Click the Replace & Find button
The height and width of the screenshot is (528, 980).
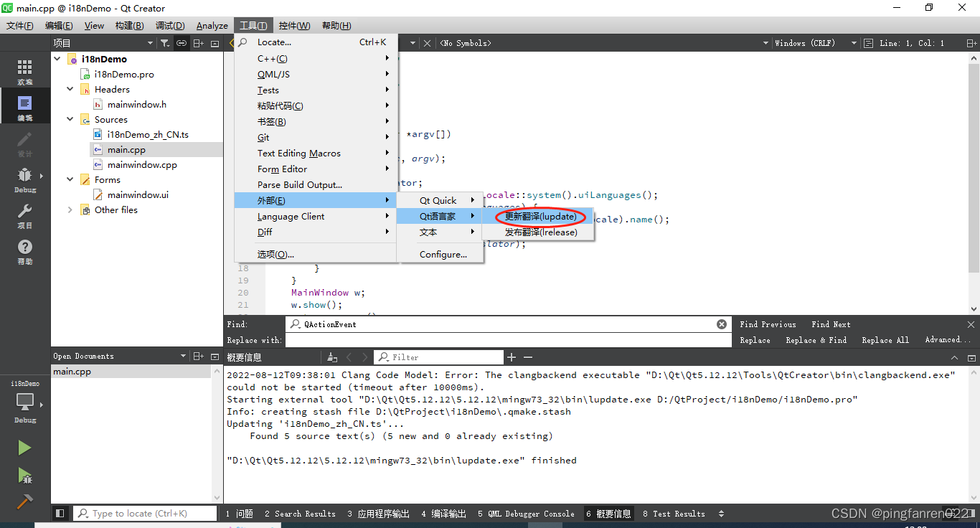[x=816, y=340]
